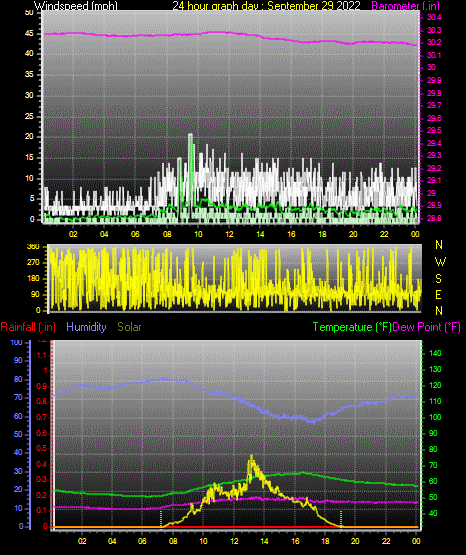Click the 'Rainfall (.in)' legend label

[28, 327]
